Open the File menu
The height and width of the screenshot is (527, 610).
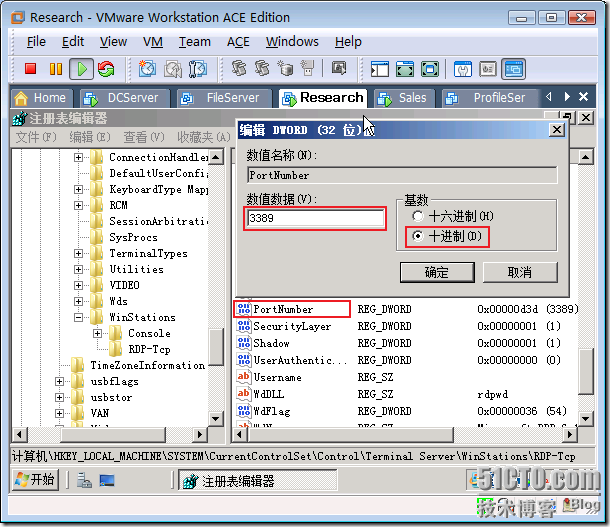coord(36,41)
